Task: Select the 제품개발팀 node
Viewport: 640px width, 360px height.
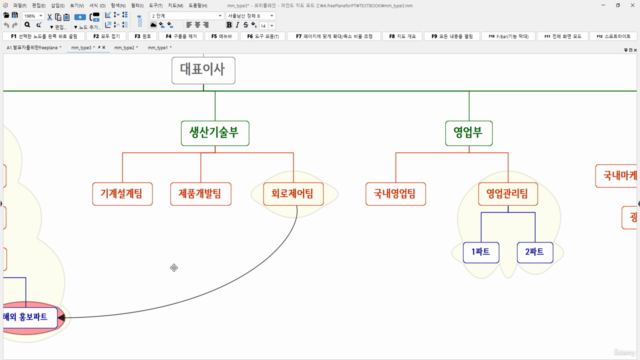Action: 200,194
